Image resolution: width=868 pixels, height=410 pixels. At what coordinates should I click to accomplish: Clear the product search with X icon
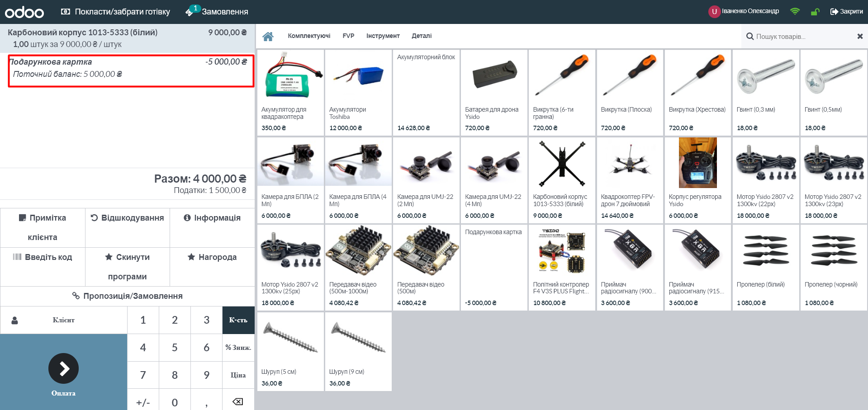pyautogui.click(x=860, y=36)
